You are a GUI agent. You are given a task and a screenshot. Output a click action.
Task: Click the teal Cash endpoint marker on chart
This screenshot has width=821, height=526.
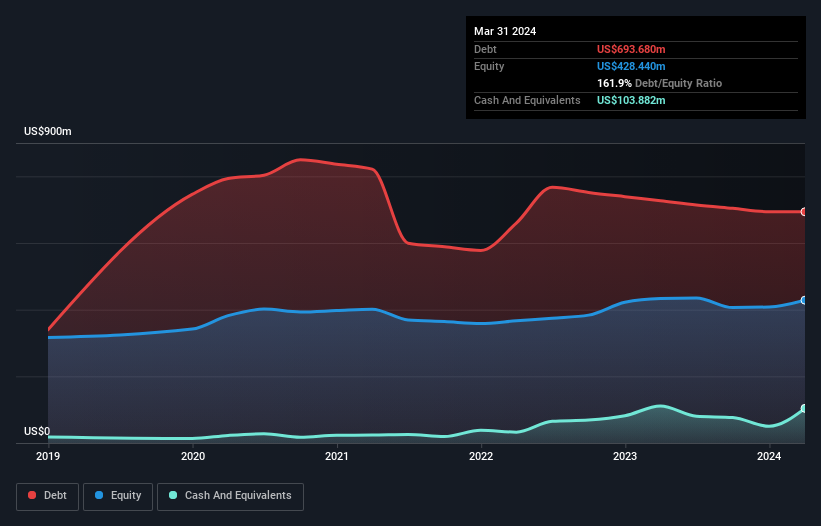pos(803,409)
